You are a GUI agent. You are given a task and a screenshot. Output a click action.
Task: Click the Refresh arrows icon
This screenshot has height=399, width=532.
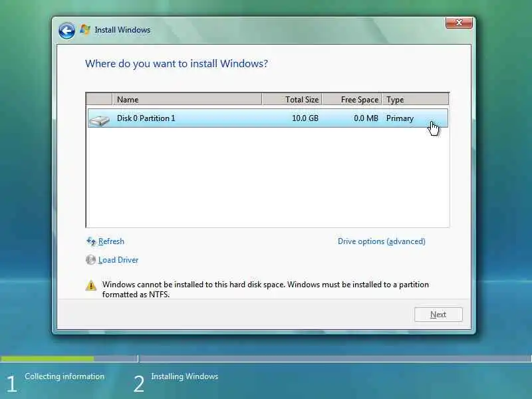click(x=91, y=241)
